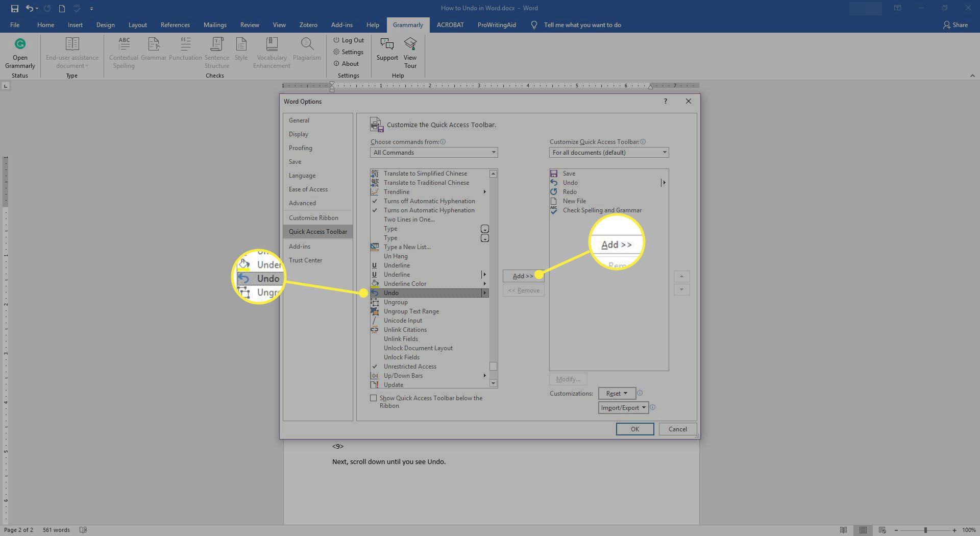Click the Save icon in the title bar
The image size is (980, 536).
(x=14, y=8)
